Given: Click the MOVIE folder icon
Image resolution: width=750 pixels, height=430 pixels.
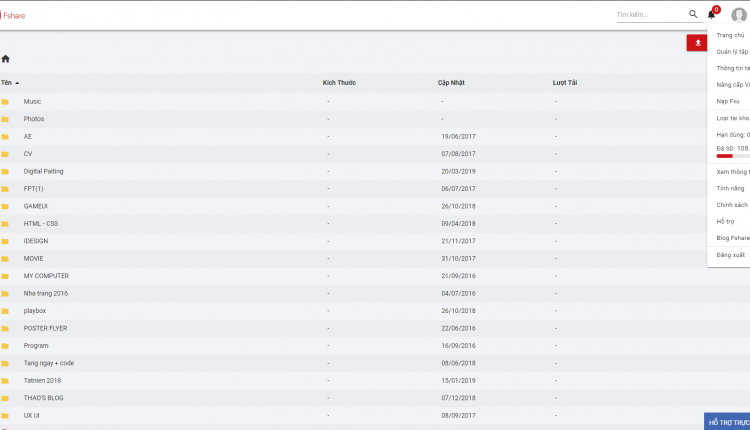Looking at the screenshot, I should coord(5,259).
